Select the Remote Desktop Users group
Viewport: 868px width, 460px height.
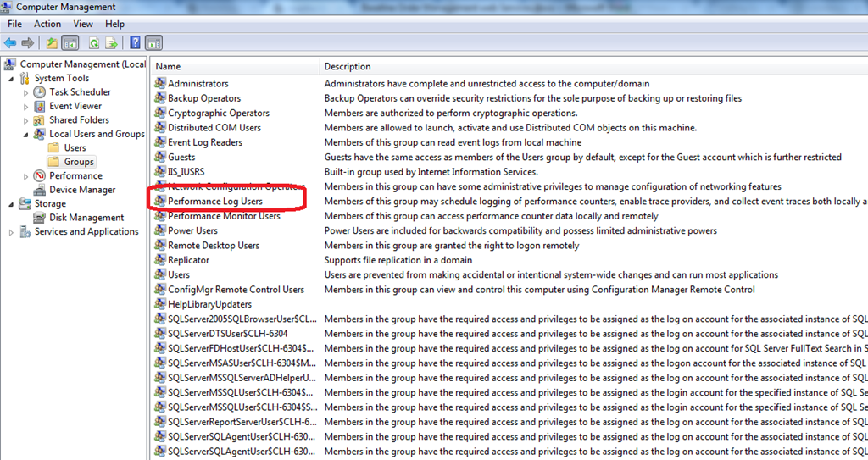point(214,245)
